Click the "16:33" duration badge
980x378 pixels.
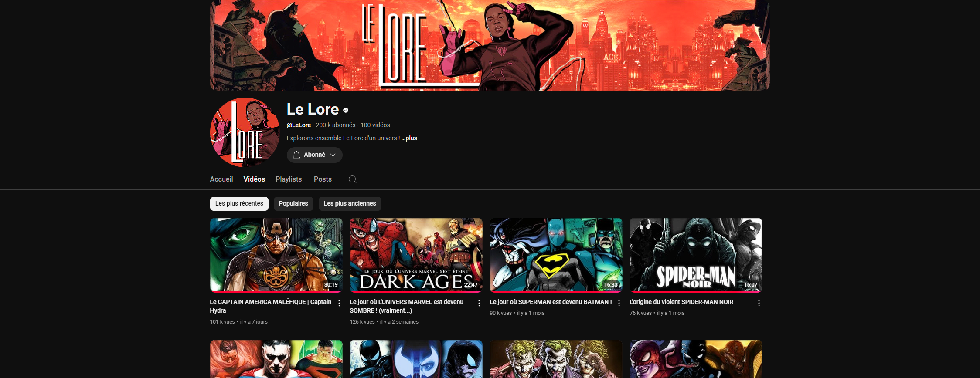[x=611, y=285]
